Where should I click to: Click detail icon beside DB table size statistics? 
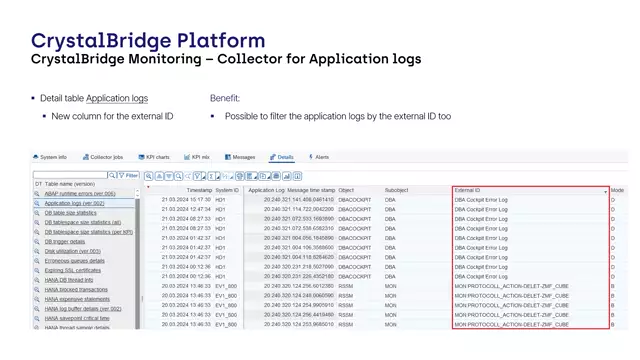tap(37, 213)
